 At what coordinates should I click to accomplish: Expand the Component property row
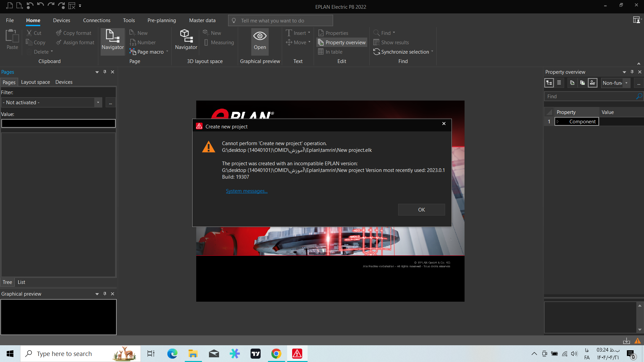click(558, 122)
